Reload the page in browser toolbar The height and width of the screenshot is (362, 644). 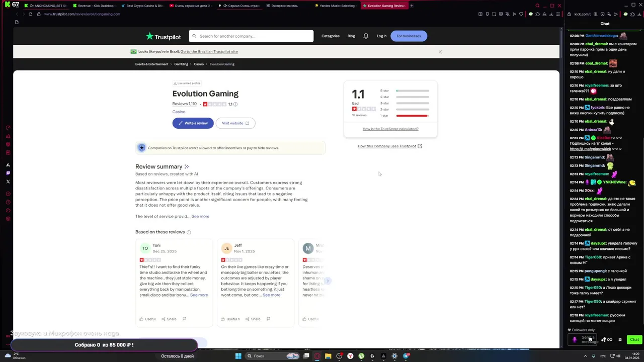pyautogui.click(x=30, y=14)
